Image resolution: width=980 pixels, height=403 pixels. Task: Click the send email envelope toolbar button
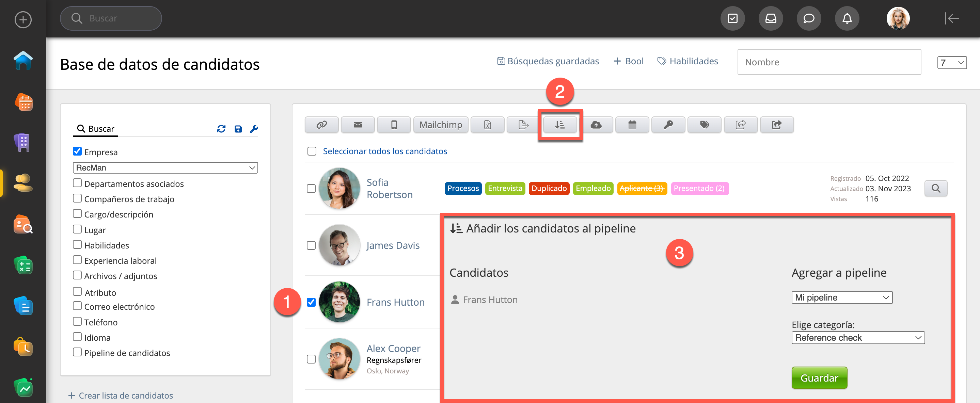click(x=358, y=125)
